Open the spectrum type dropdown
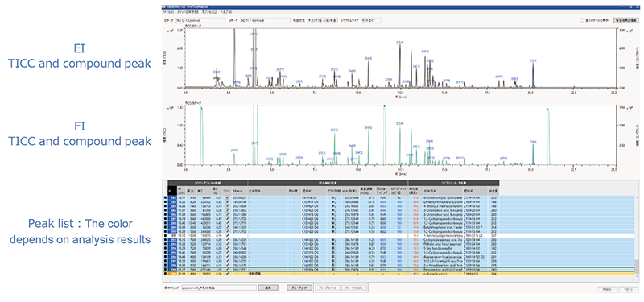644x302 pixels. click(x=371, y=20)
